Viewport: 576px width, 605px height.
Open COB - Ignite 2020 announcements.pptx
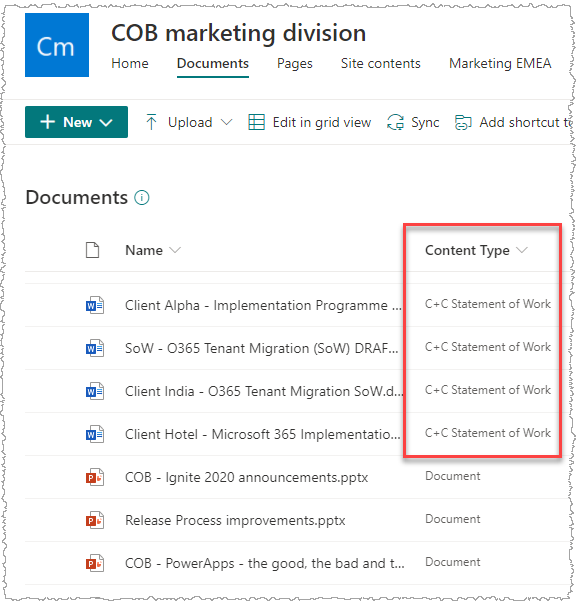point(247,477)
